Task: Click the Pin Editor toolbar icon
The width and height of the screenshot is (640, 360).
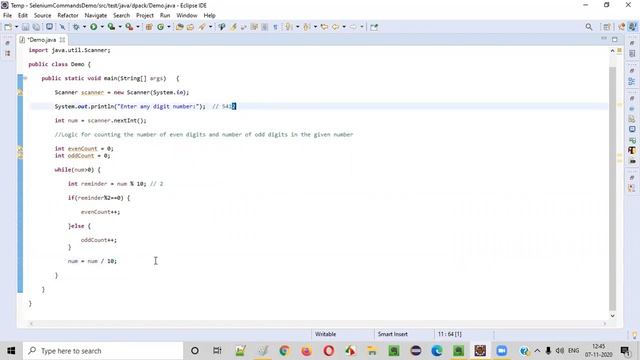Action: point(374,27)
